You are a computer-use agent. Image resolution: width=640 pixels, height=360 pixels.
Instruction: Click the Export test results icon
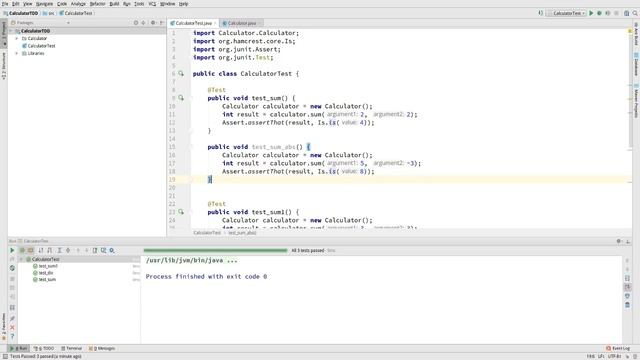[x=95, y=250]
